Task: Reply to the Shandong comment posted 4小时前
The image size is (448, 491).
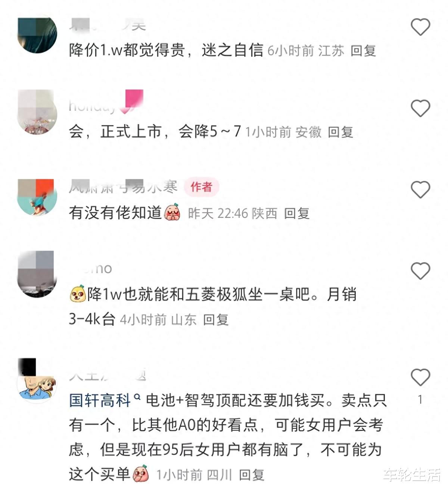Action: pyautogui.click(x=216, y=320)
